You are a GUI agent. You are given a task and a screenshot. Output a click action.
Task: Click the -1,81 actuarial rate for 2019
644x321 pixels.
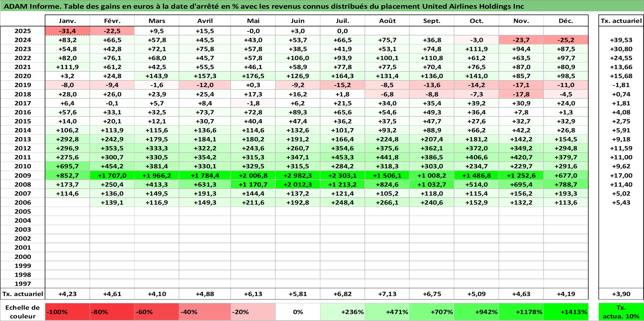coord(621,85)
